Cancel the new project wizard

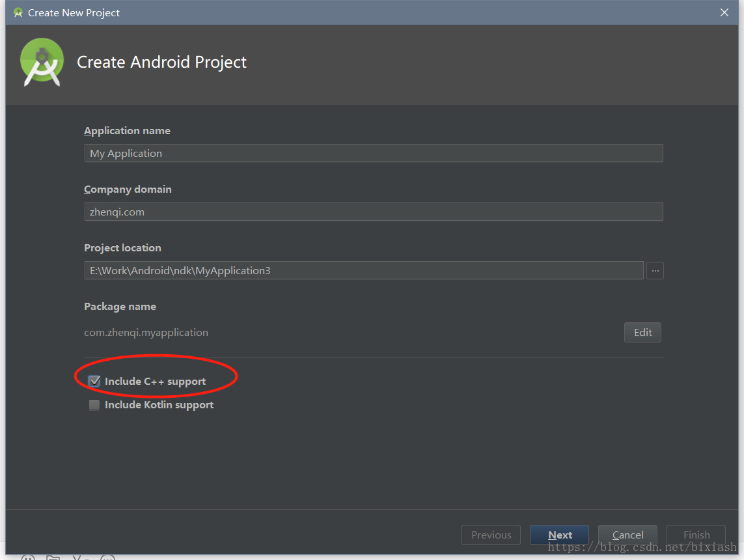coord(627,535)
